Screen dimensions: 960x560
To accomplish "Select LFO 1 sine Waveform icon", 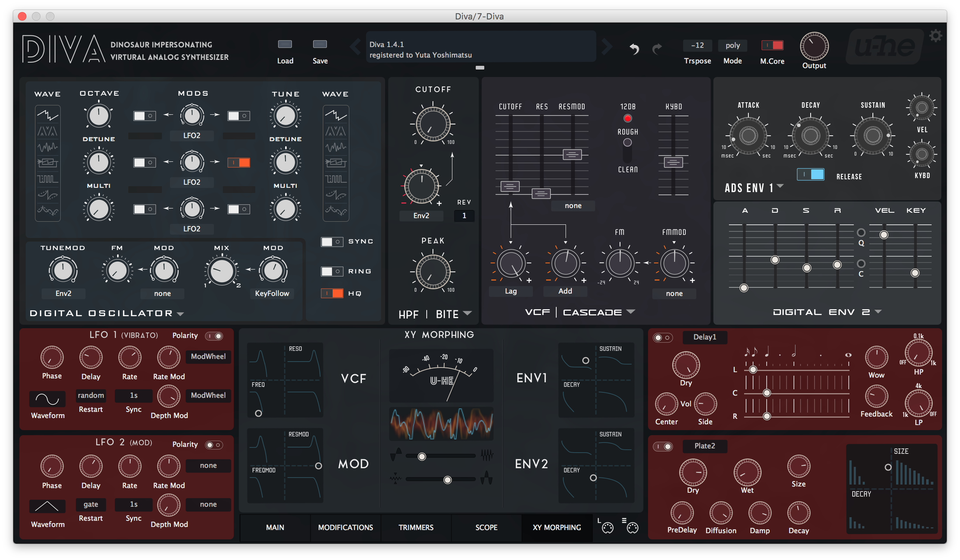I will [x=47, y=399].
